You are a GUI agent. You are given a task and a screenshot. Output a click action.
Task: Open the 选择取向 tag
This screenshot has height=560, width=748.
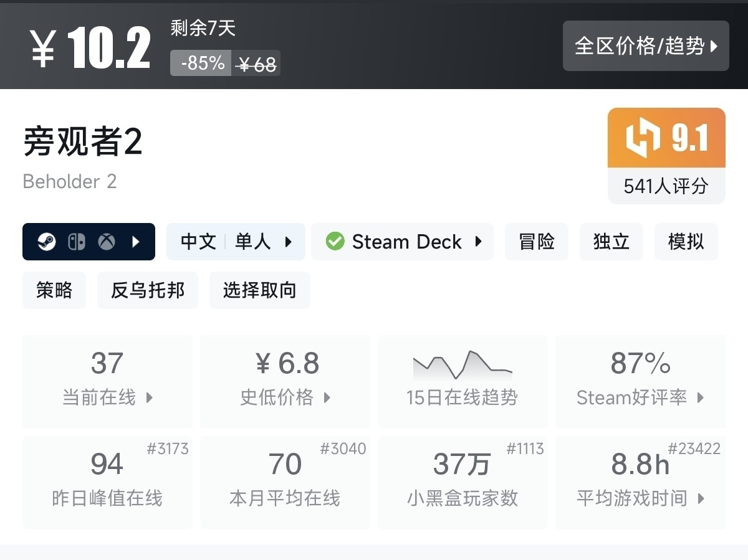[259, 290]
